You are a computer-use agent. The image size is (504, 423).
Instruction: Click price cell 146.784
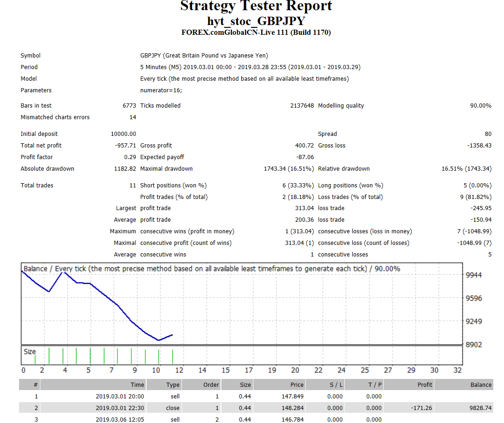click(292, 419)
